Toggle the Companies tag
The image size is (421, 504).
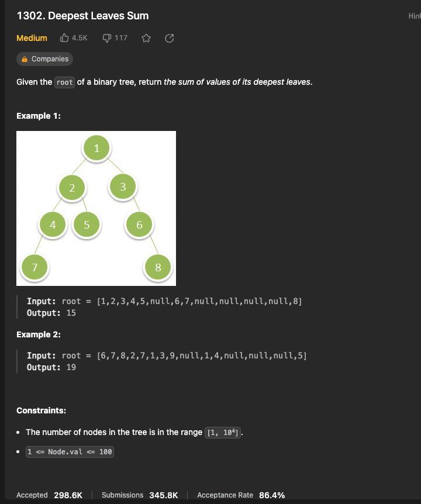(x=45, y=58)
